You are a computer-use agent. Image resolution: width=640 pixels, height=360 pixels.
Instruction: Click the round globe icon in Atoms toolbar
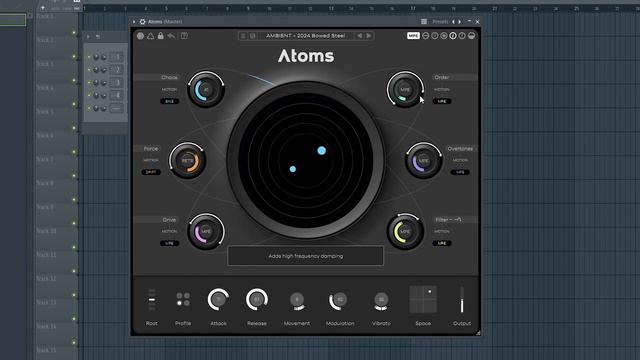(x=140, y=36)
